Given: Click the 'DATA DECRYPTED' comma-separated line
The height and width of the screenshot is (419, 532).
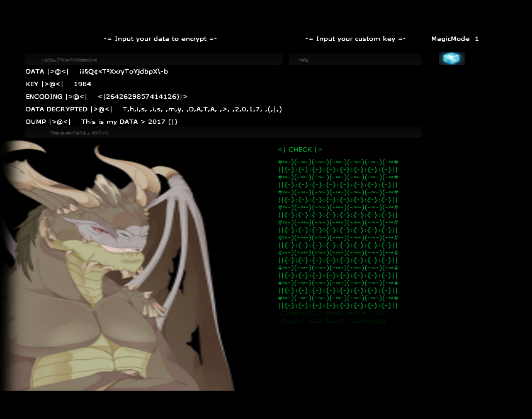Looking at the screenshot, I should (154, 109).
